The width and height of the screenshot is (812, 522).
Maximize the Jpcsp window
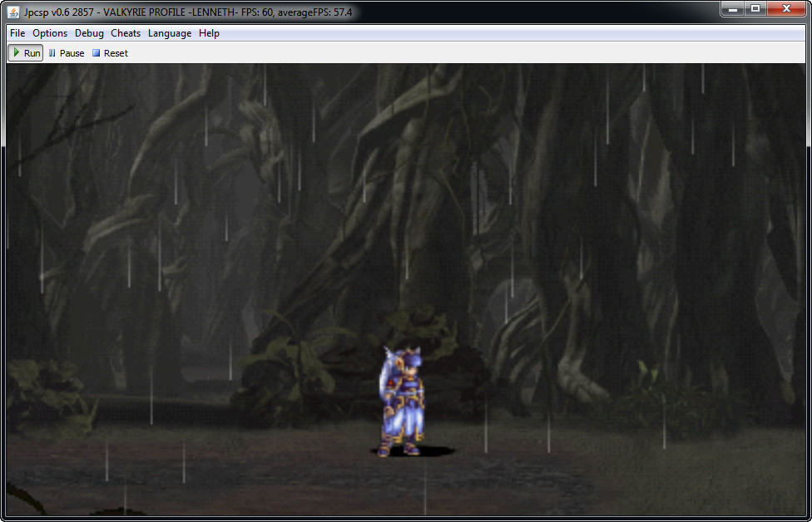(x=755, y=9)
